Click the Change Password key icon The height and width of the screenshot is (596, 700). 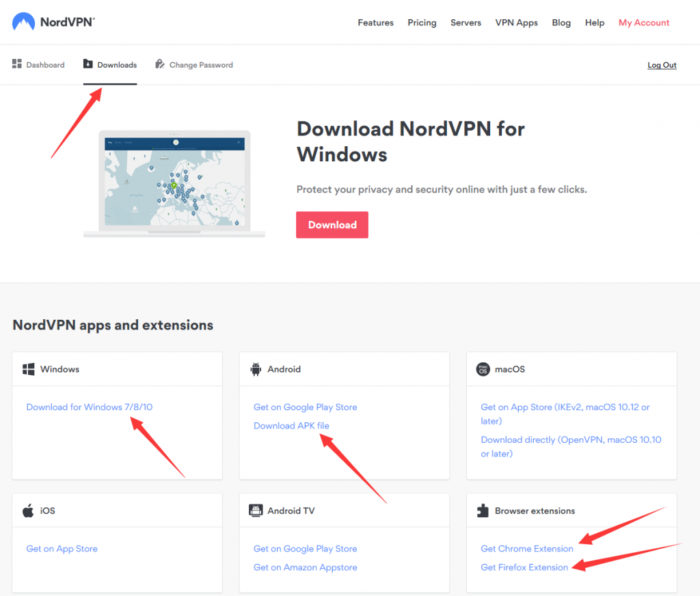[160, 64]
